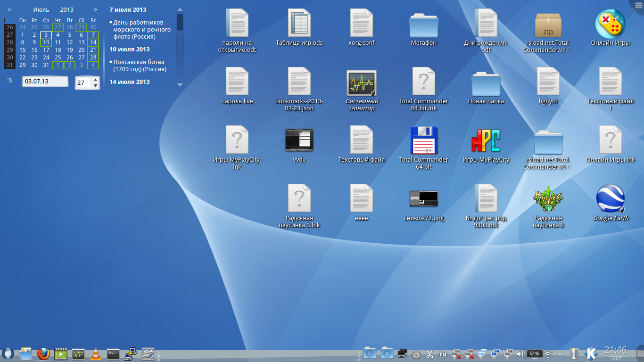Screen dimensions: 644x362
Task: Open the Google Earth desktop icon
Action: click(611, 199)
